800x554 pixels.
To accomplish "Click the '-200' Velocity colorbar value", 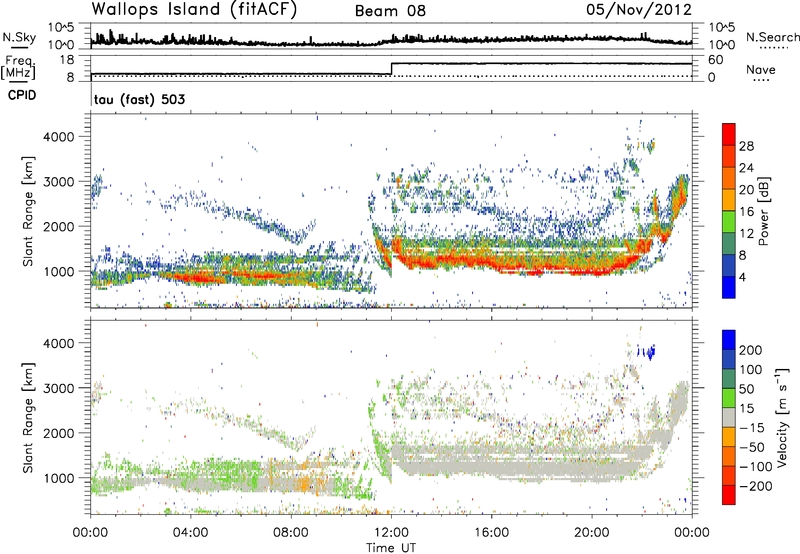I will click(756, 486).
